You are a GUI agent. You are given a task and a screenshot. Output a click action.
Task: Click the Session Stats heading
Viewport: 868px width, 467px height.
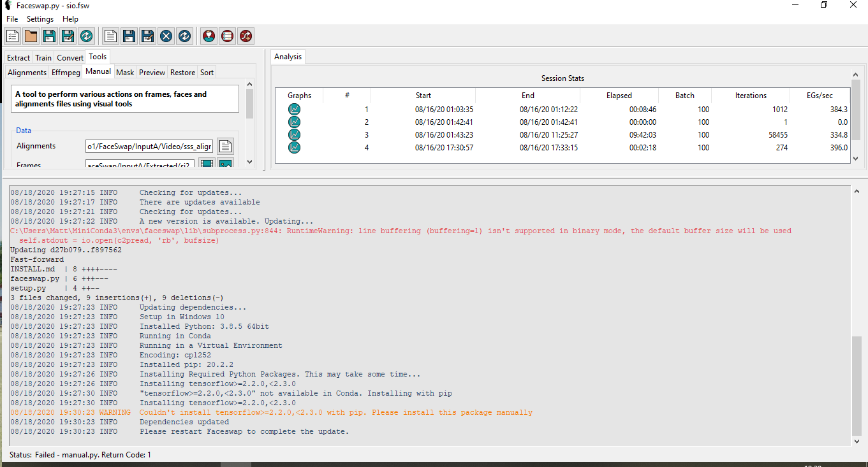(x=563, y=78)
